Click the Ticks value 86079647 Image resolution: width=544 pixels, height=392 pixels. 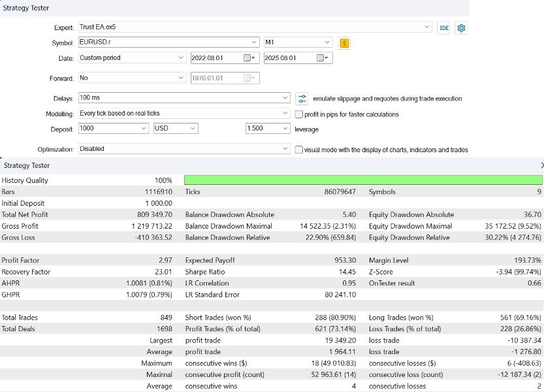[x=340, y=191]
